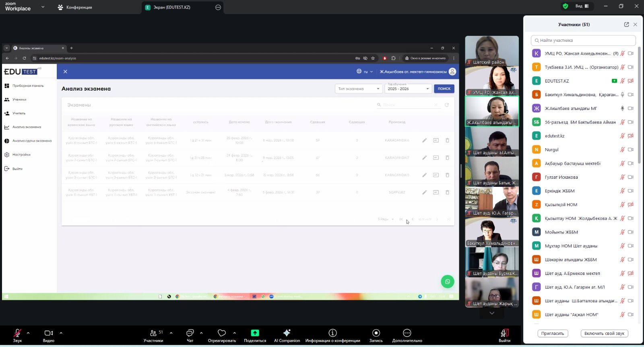Open conference information icon
This screenshot has height=347, width=644.
pos(332,333)
